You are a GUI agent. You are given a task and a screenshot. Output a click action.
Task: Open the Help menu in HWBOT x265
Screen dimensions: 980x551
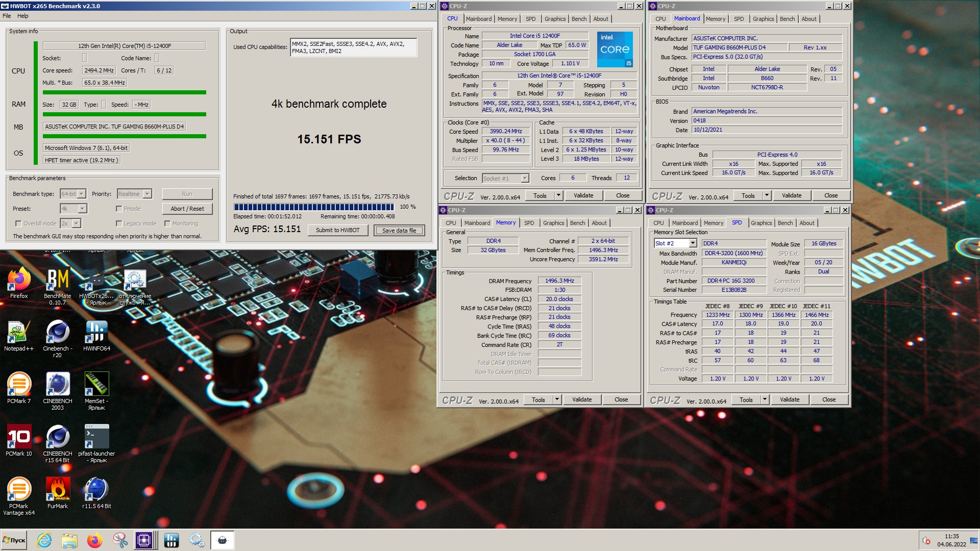[x=22, y=16]
